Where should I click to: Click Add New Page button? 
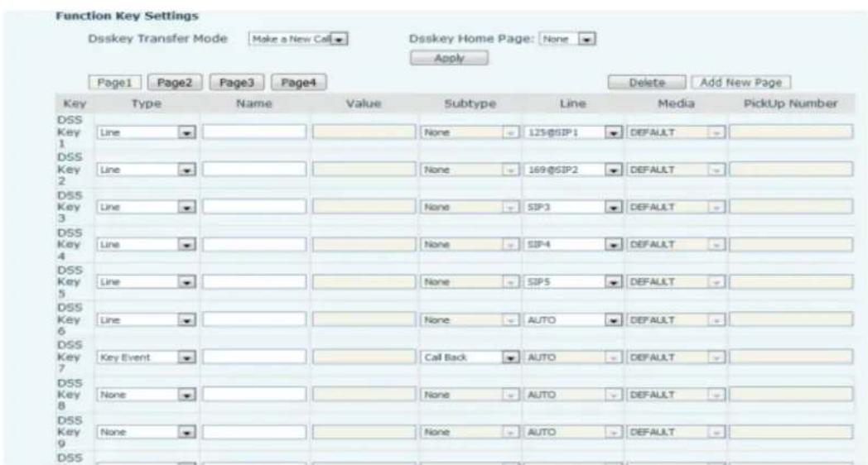click(740, 83)
